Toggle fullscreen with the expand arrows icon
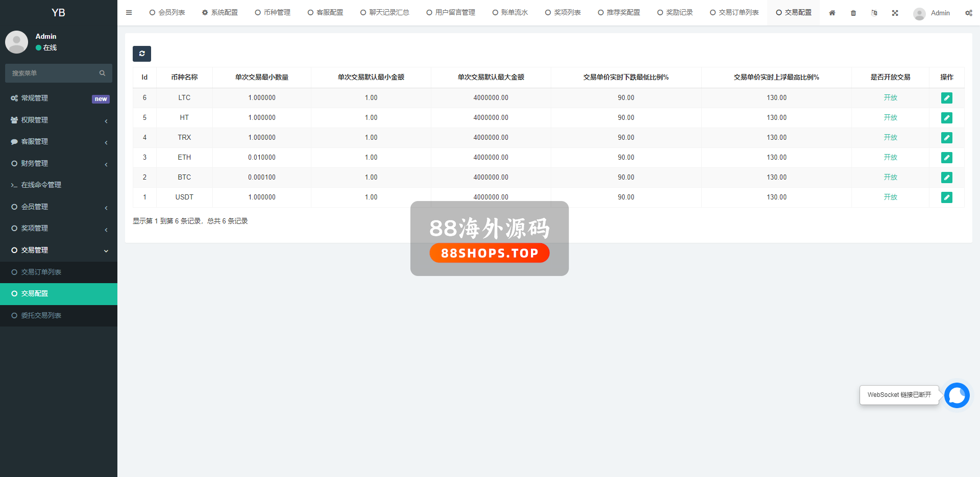 pyautogui.click(x=895, y=13)
